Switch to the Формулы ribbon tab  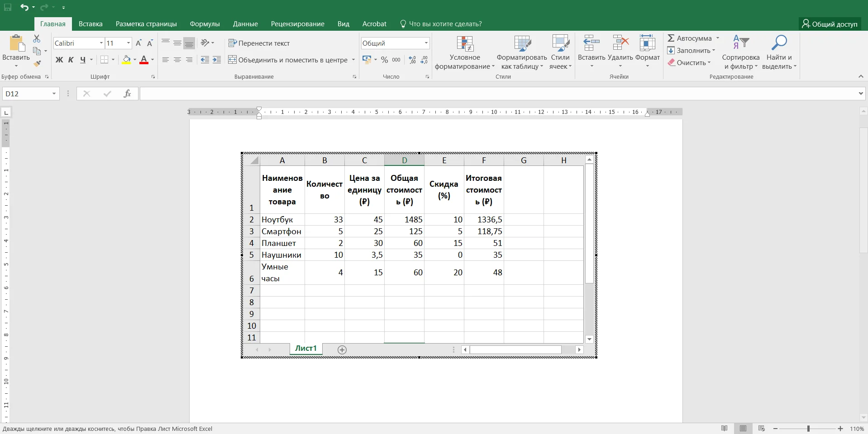point(205,24)
